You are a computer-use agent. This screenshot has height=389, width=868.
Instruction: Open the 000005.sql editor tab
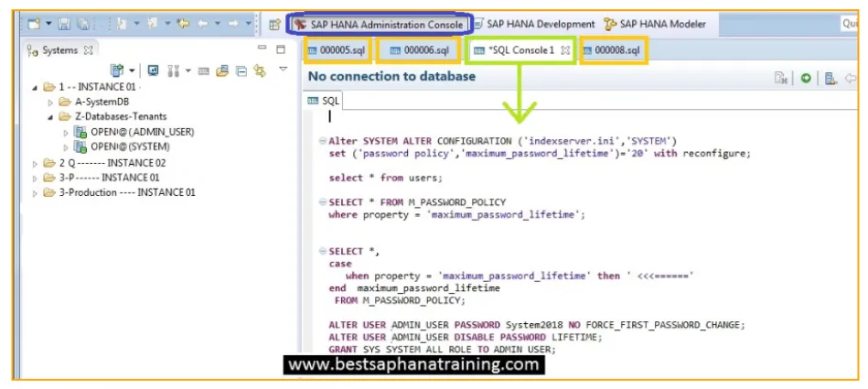337,50
